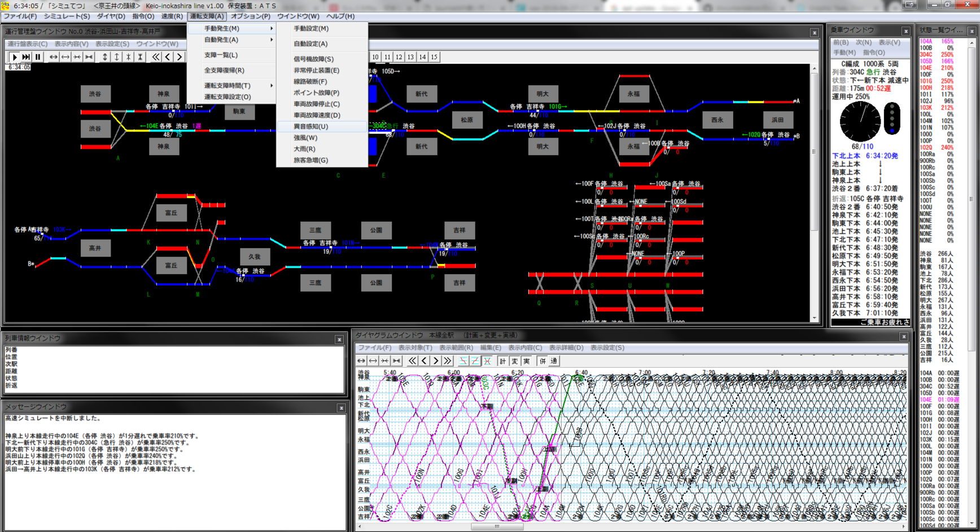Click the double-right arrows in the diagram toolbar

pos(447,361)
